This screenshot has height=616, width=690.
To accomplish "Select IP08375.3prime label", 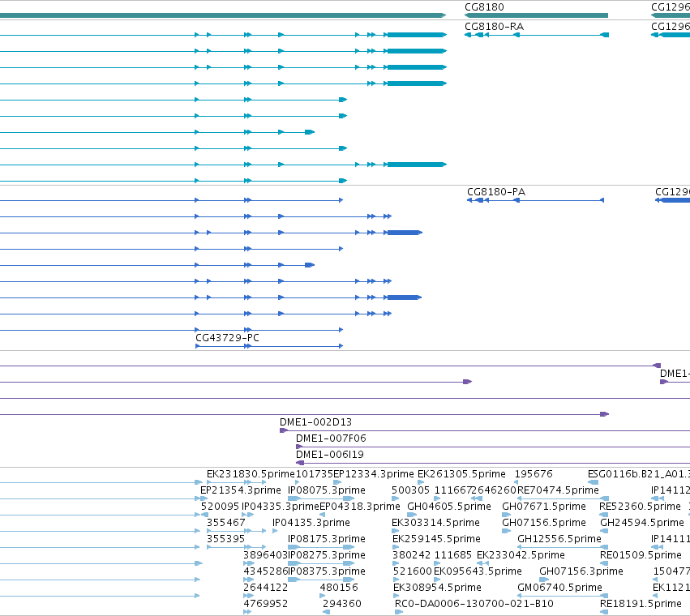I will tap(327, 571).
